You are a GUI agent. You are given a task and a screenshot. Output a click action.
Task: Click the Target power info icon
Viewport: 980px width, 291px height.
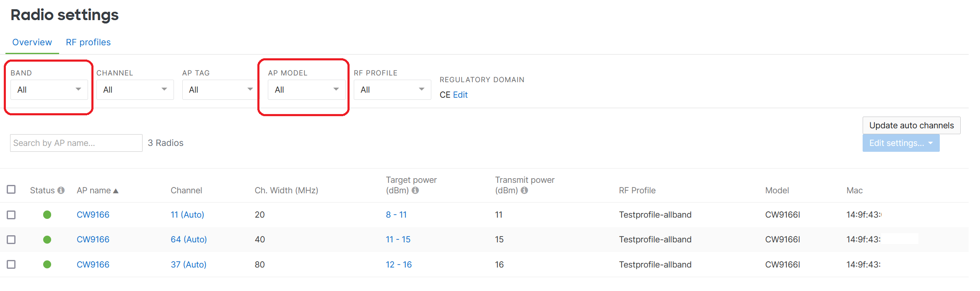click(416, 190)
